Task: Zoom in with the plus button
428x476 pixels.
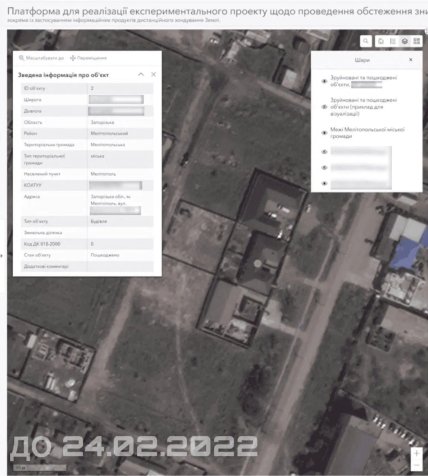Action: (x=416, y=453)
